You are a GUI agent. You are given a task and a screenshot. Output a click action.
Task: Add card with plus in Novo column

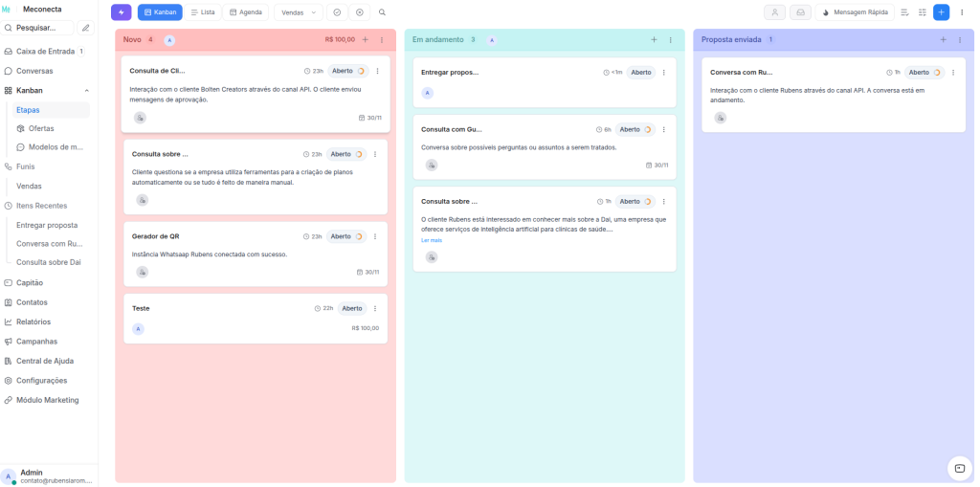365,39
